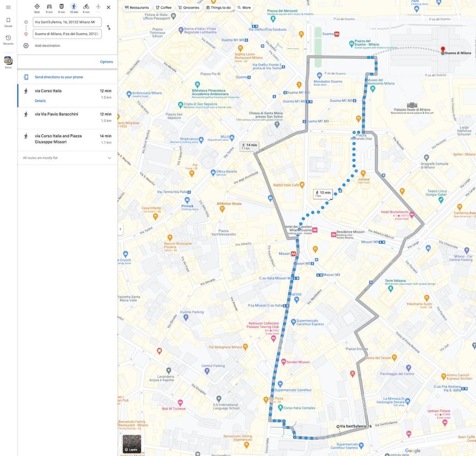Image resolution: width=476 pixels, height=456 pixels.
Task: Send directions to your phone
Action: click(59, 77)
